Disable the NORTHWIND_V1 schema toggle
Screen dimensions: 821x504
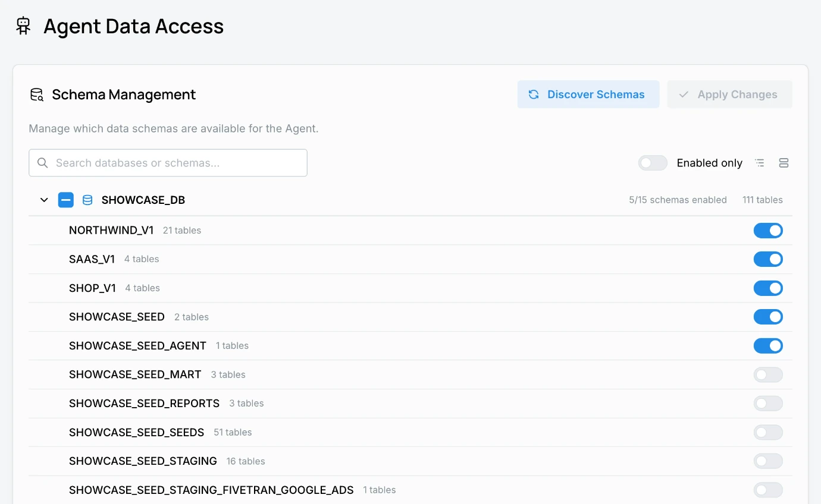768,231
